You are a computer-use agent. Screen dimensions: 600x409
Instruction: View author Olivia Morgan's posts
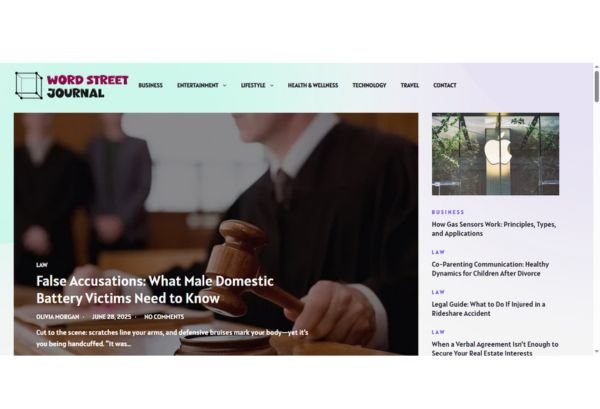click(x=58, y=317)
